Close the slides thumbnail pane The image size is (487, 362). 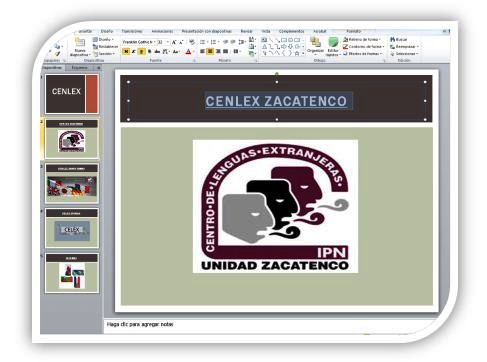tap(99, 68)
